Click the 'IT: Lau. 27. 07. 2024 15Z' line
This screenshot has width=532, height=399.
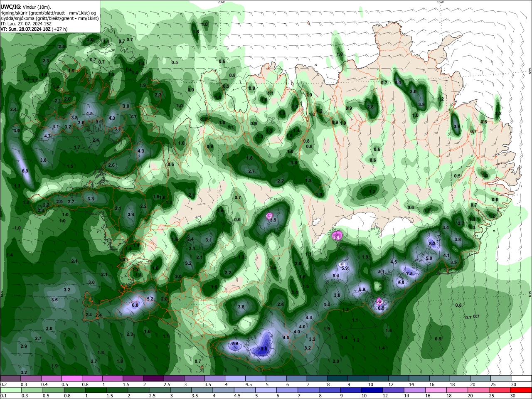pyautogui.click(x=26, y=24)
